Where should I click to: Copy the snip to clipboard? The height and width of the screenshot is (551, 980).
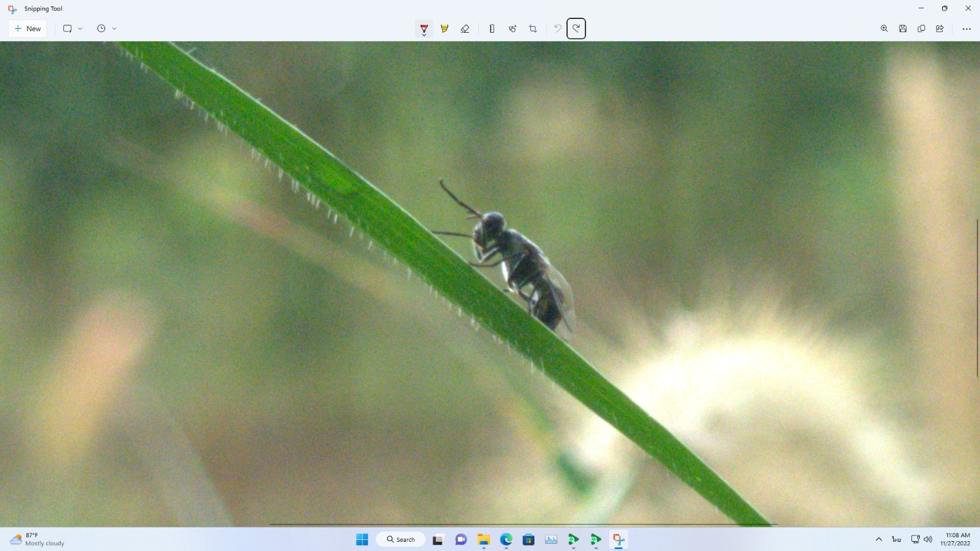click(921, 29)
